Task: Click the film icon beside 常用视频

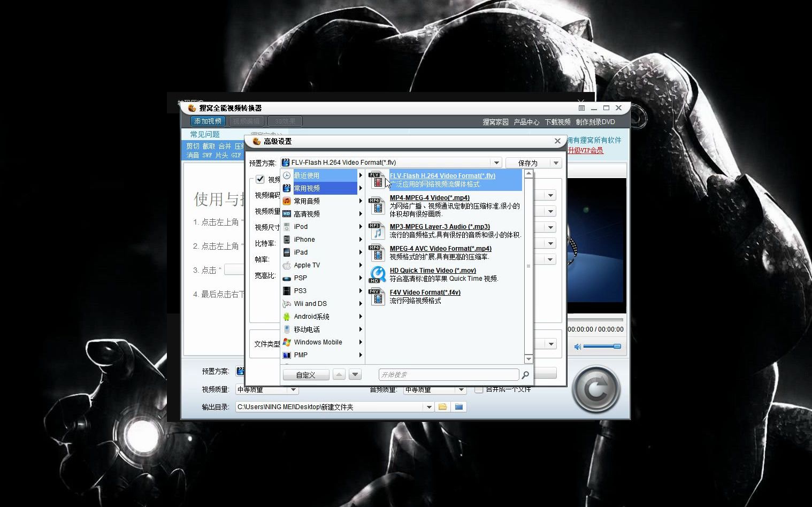Action: tap(287, 188)
